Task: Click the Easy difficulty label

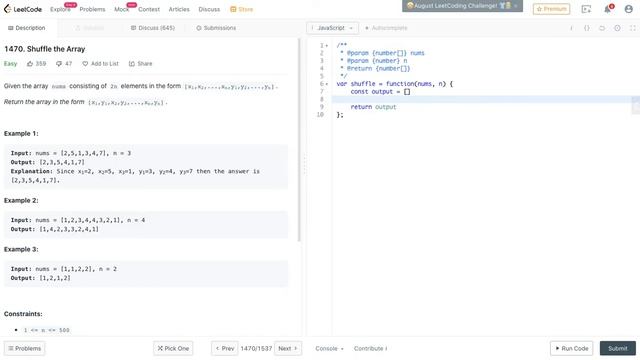Action: [11, 64]
